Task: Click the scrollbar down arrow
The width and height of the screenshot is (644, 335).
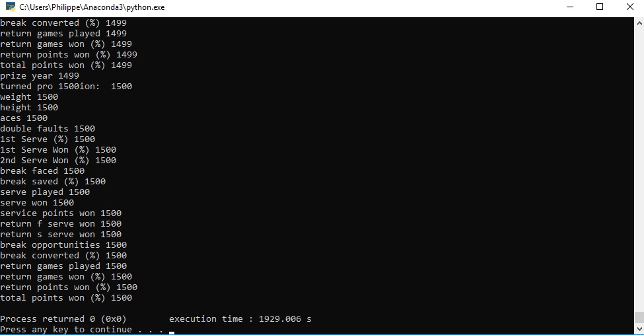Action: click(x=639, y=329)
